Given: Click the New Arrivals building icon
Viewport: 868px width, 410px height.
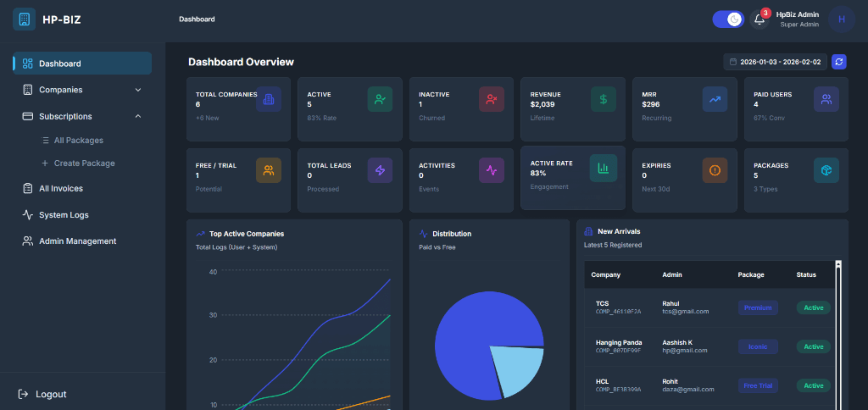Looking at the screenshot, I should [x=588, y=231].
